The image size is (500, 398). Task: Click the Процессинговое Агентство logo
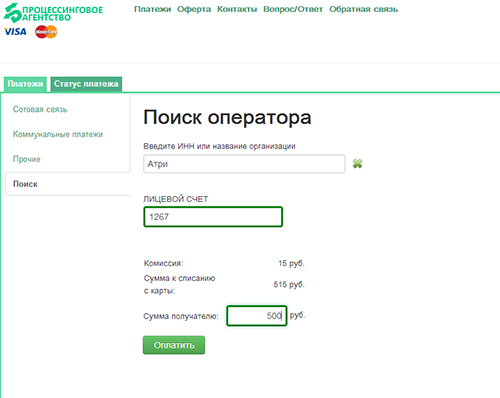coord(53,13)
